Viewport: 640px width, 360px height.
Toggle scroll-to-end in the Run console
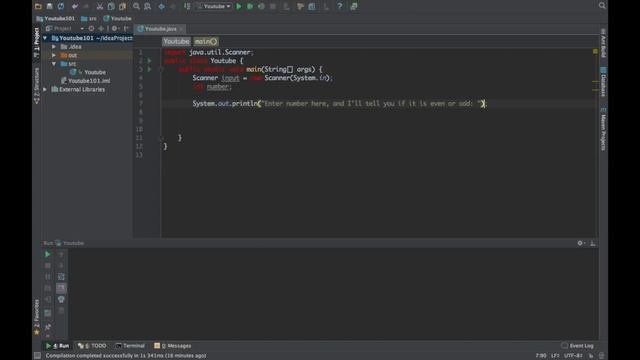[x=61, y=288]
